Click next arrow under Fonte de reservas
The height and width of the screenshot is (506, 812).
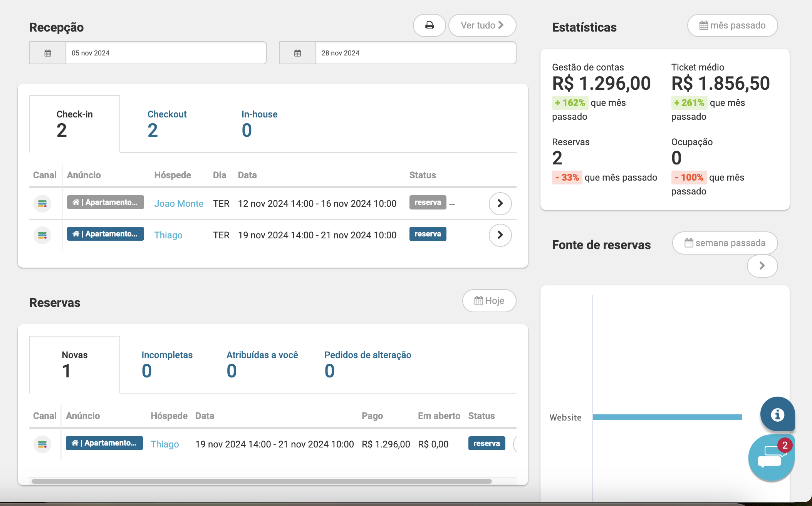coord(762,266)
